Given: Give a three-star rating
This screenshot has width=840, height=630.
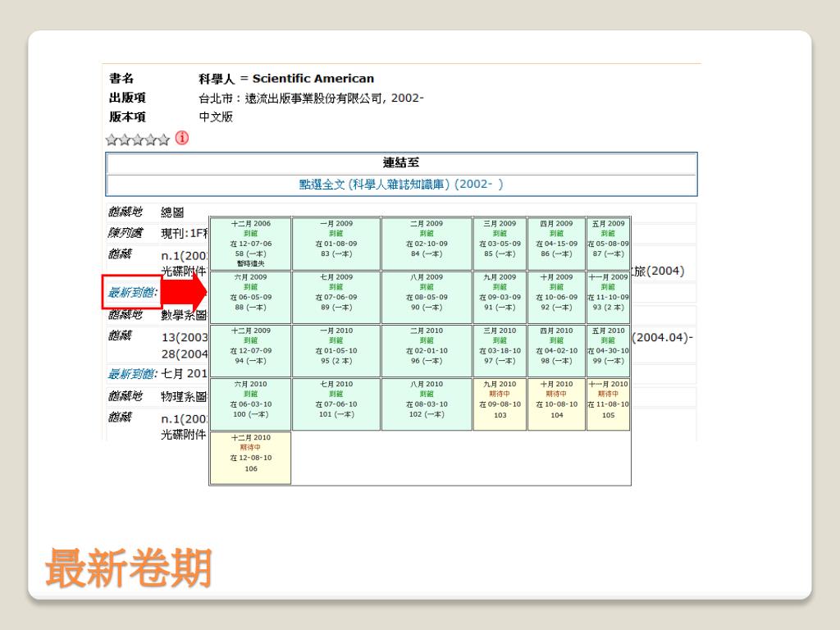Looking at the screenshot, I should pos(138,139).
